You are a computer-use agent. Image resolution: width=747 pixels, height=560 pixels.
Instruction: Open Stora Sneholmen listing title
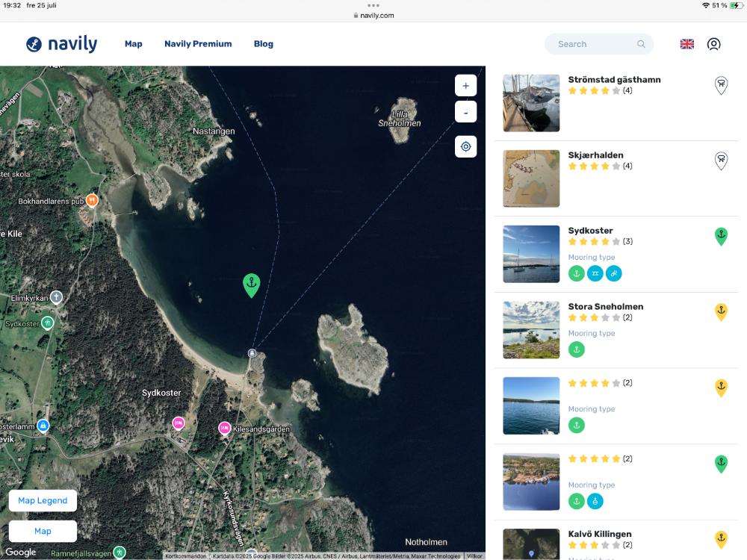(606, 307)
